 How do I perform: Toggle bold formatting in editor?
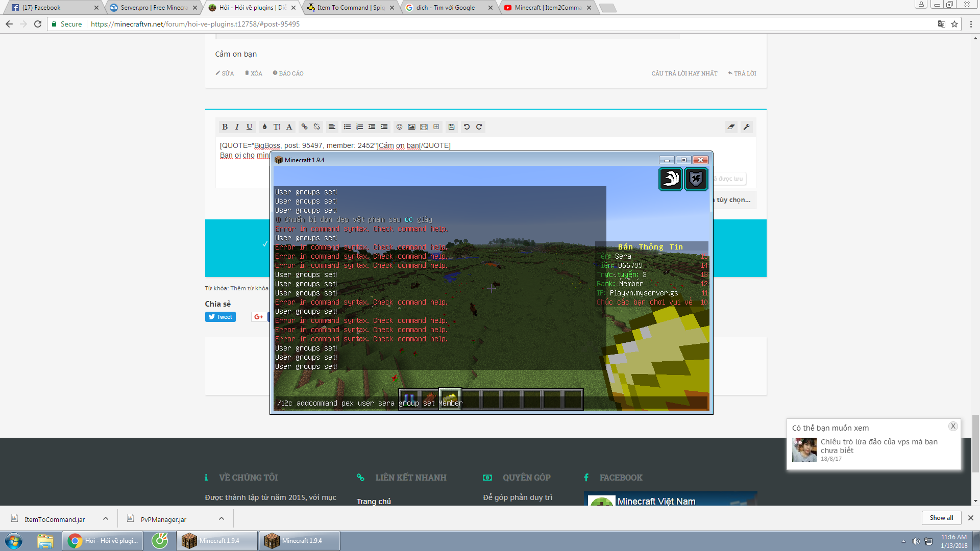pyautogui.click(x=225, y=127)
